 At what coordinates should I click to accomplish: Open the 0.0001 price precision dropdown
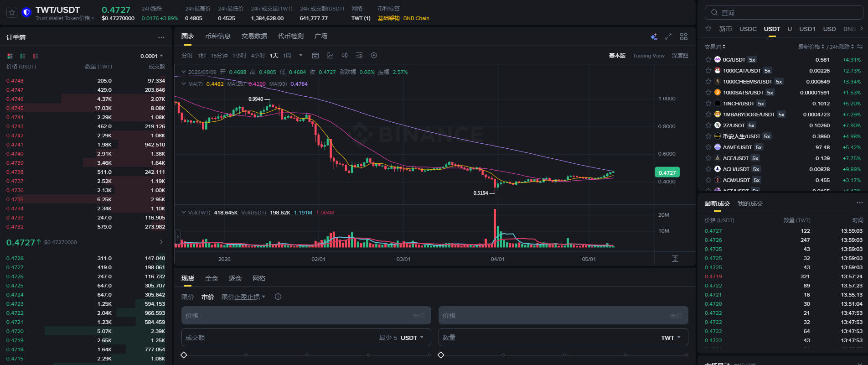pyautogui.click(x=152, y=56)
